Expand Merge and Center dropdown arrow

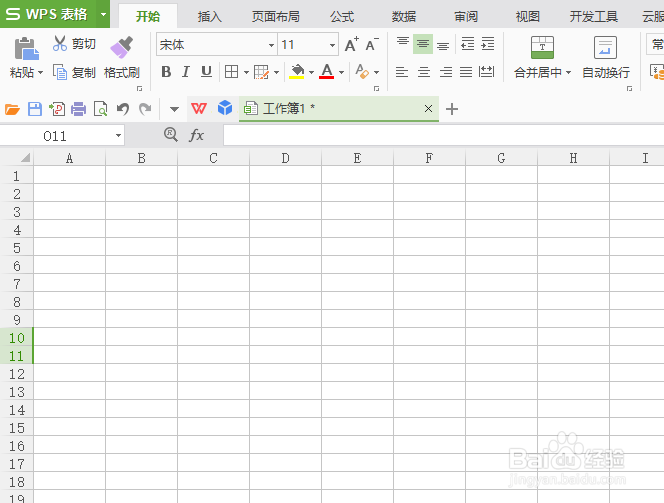point(568,73)
